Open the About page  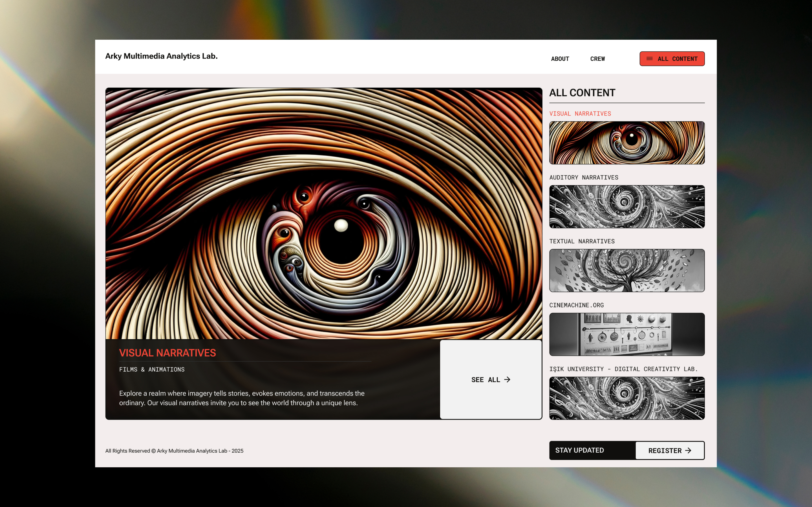560,59
